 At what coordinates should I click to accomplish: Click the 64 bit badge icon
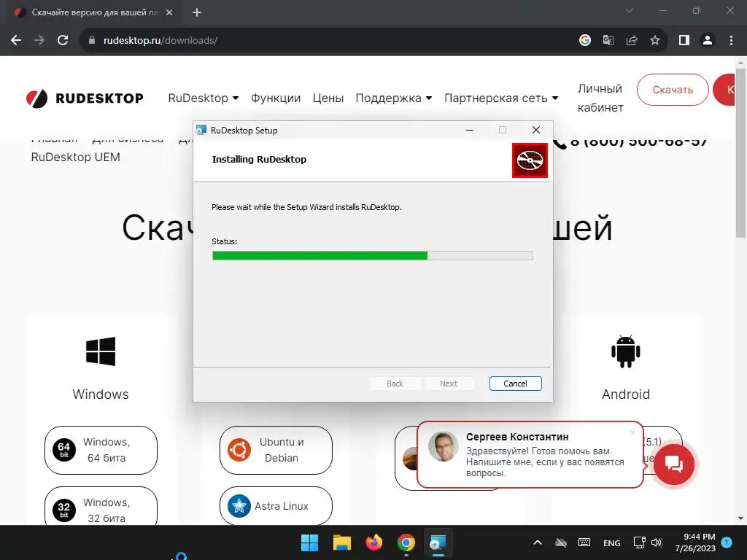pos(64,450)
